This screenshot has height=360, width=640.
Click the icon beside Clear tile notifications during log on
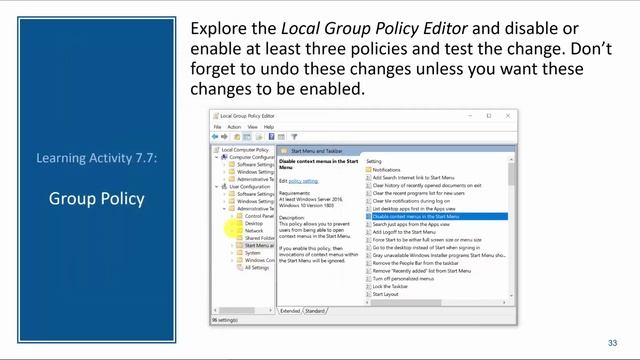point(369,201)
